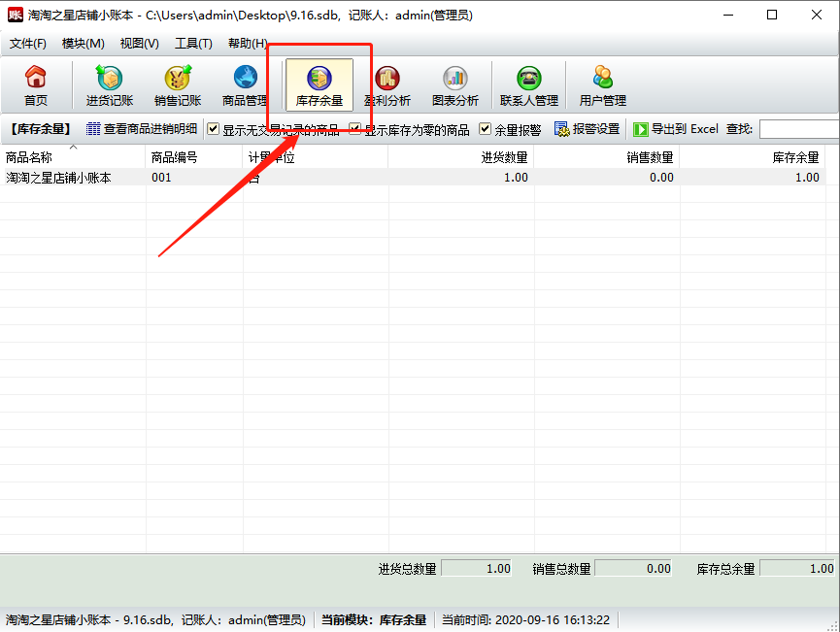This screenshot has width=840, height=632.
Task: Open the 商品管理 product management module
Action: 246,85
